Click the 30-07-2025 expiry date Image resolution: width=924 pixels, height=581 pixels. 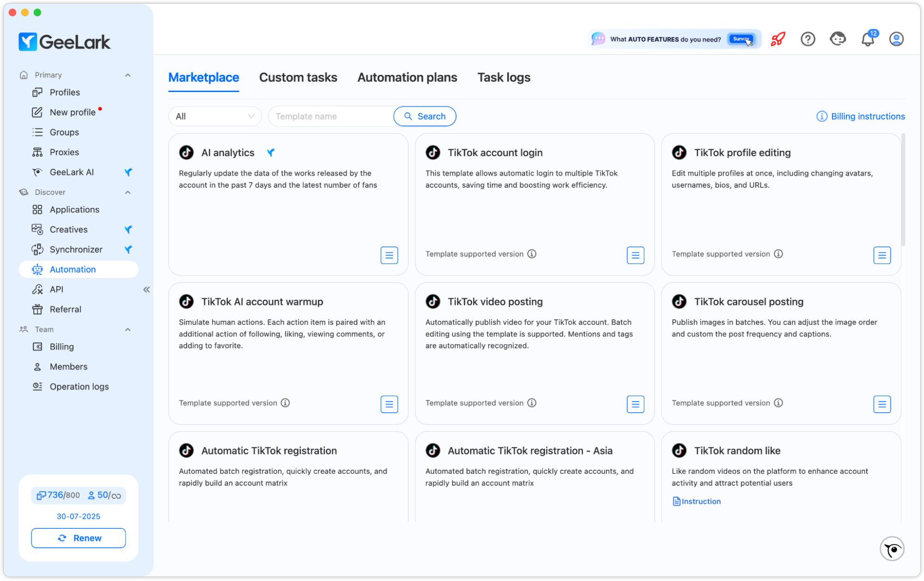click(79, 516)
